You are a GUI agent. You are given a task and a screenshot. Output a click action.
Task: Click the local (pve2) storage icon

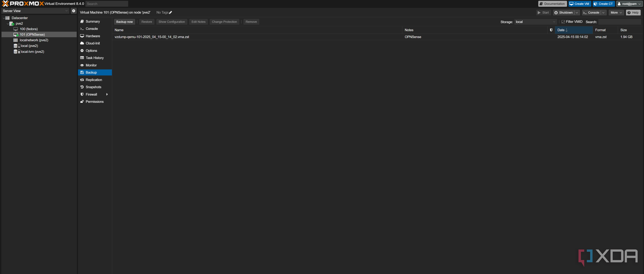(17, 46)
